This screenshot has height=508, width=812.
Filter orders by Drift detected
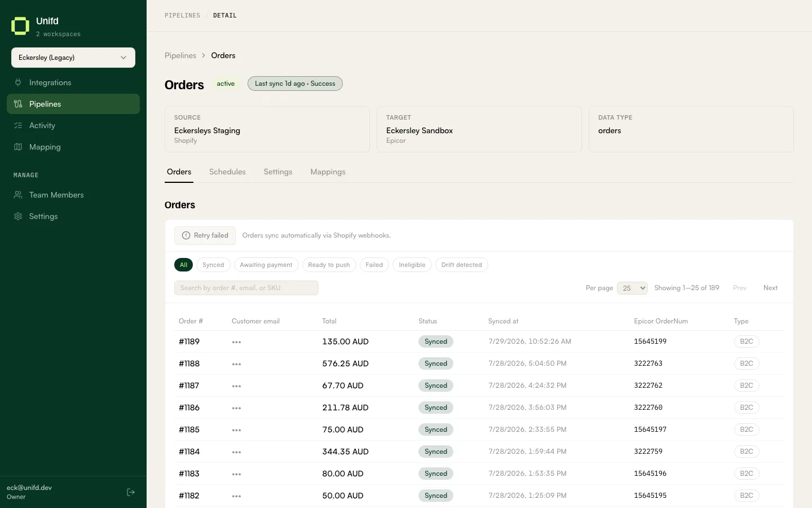(461, 265)
